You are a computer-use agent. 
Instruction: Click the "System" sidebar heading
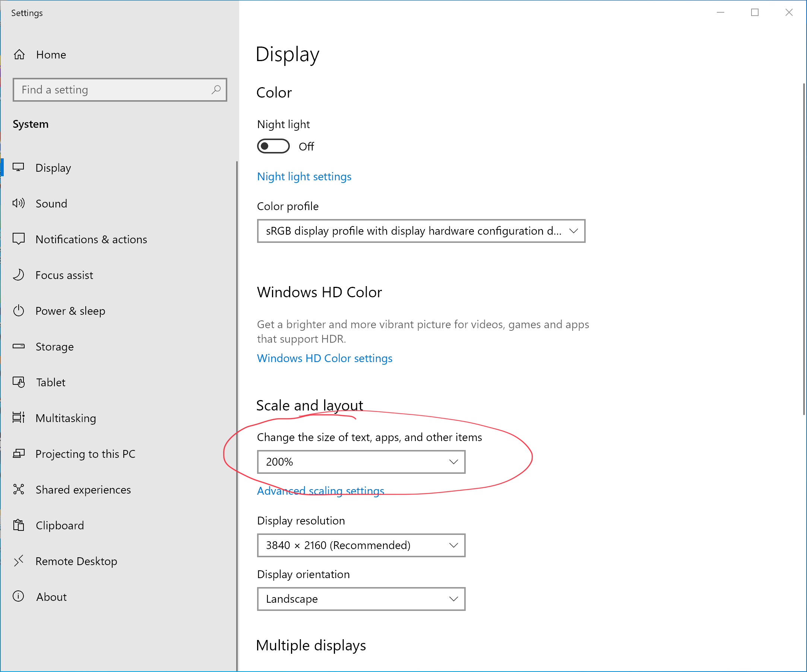31,124
